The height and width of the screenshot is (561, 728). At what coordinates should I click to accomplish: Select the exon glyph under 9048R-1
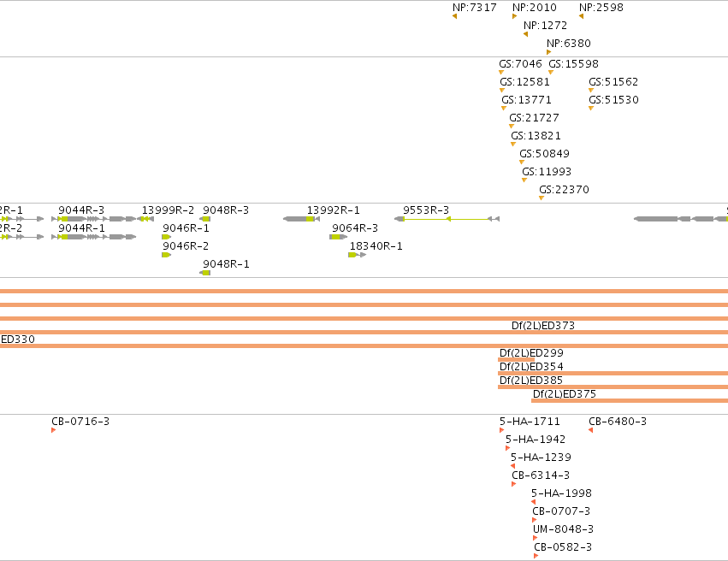(x=205, y=273)
